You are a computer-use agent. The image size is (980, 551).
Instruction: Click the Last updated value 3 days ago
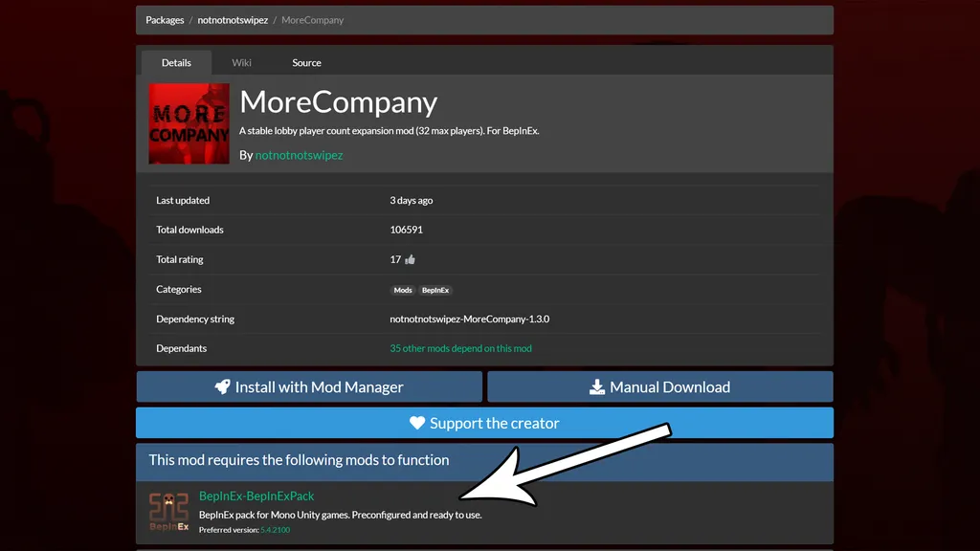click(x=412, y=201)
